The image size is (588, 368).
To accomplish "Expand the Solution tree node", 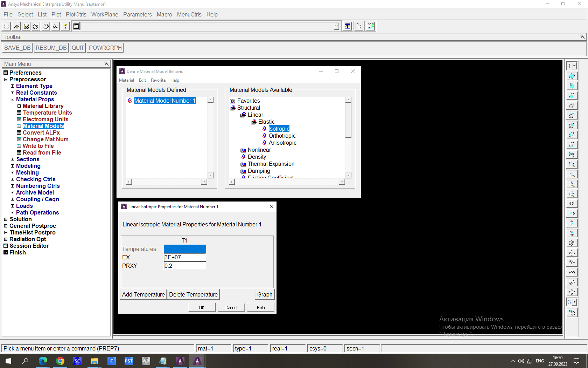I will (x=6, y=219).
